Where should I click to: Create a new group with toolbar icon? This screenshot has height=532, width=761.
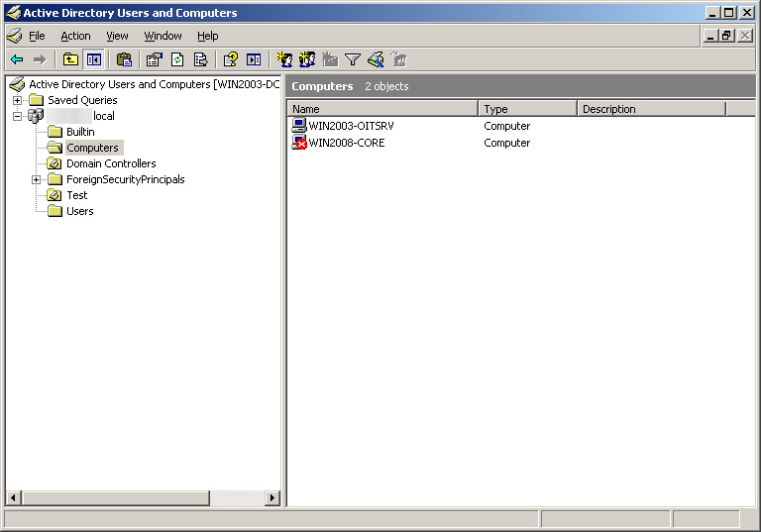(x=307, y=59)
